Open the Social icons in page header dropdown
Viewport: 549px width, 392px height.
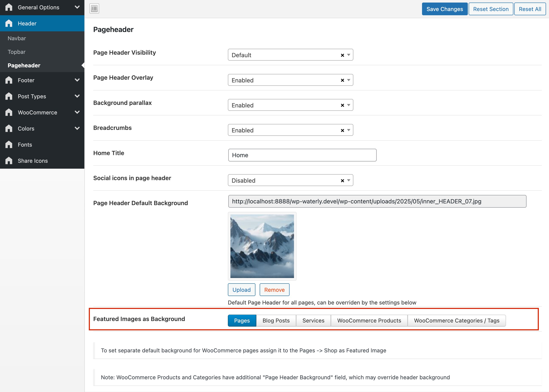[290, 180]
